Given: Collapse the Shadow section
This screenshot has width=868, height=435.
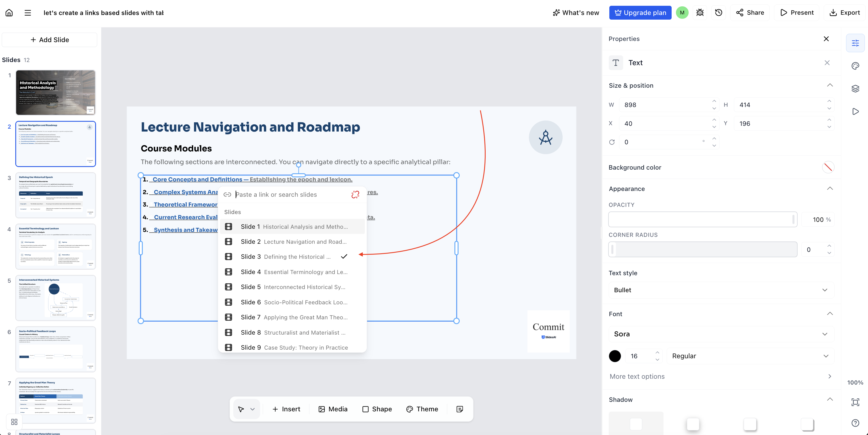Looking at the screenshot, I should (x=830, y=399).
